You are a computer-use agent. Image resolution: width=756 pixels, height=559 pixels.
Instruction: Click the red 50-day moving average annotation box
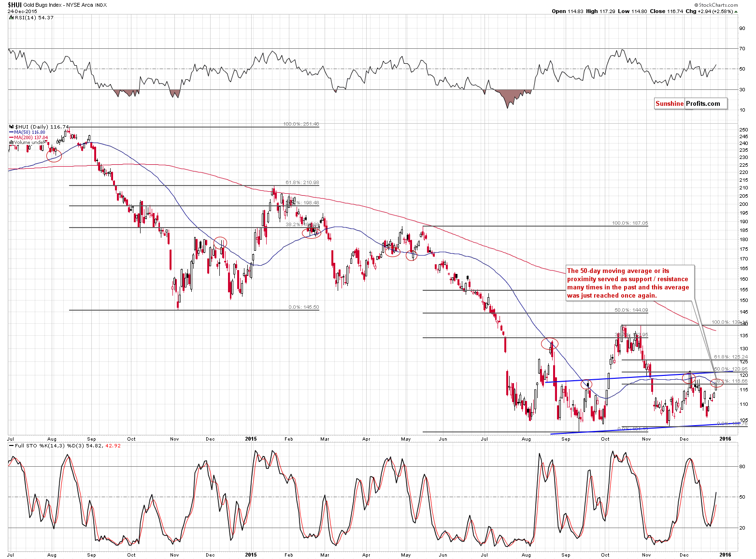click(630, 283)
